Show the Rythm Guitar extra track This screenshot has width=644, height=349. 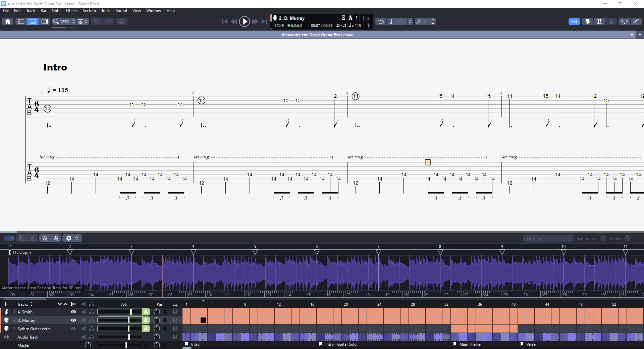click(73, 329)
